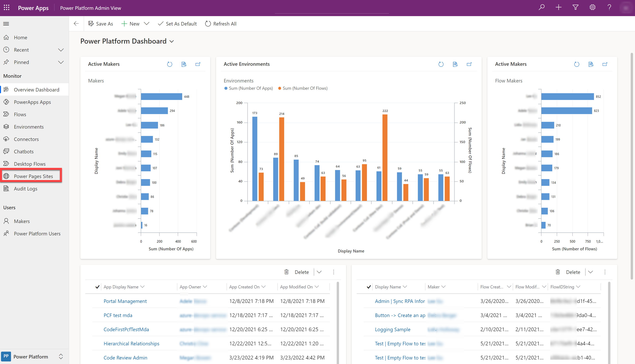Screen dimensions: 635x364
Task: Select the App Display Name sort dropdown
Action: [143, 286]
